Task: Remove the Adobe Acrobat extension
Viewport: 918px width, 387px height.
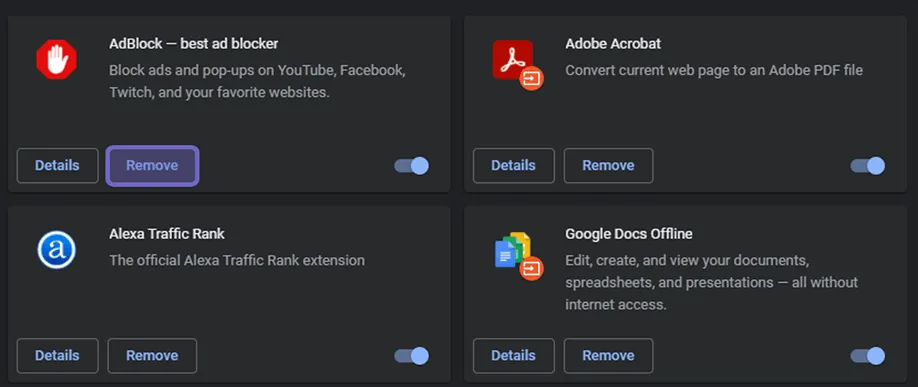Action: (608, 166)
